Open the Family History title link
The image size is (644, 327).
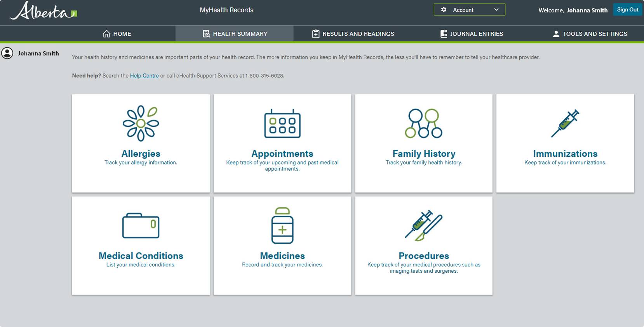click(424, 154)
